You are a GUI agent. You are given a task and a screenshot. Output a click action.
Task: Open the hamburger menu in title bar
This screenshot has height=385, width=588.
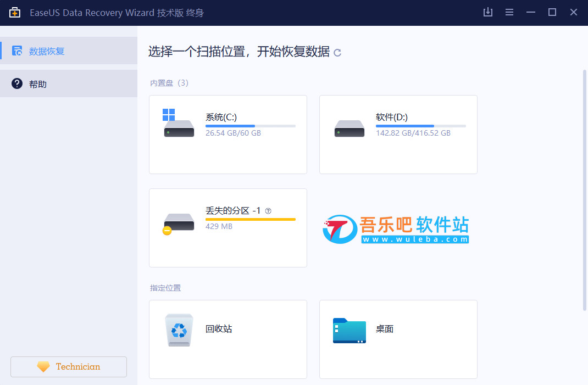coord(509,13)
